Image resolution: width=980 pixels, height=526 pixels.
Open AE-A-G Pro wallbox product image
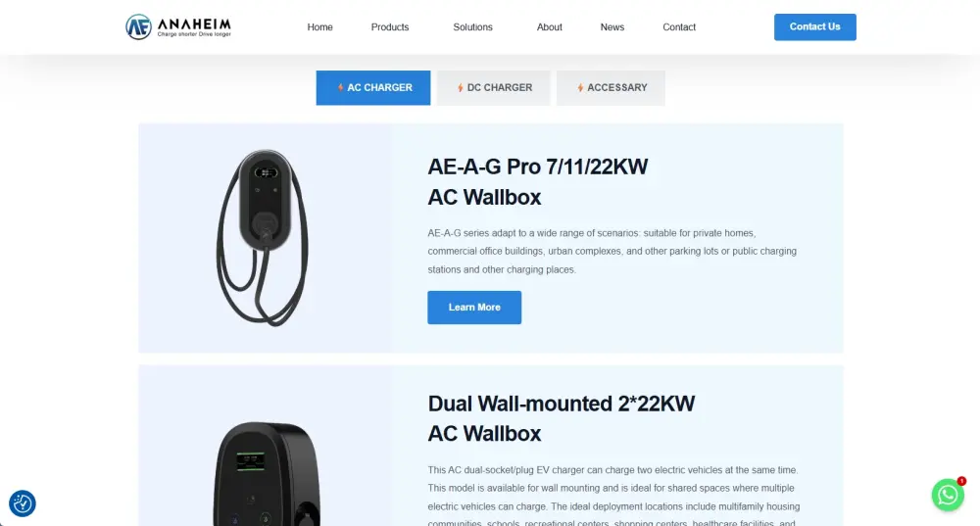coord(263,237)
